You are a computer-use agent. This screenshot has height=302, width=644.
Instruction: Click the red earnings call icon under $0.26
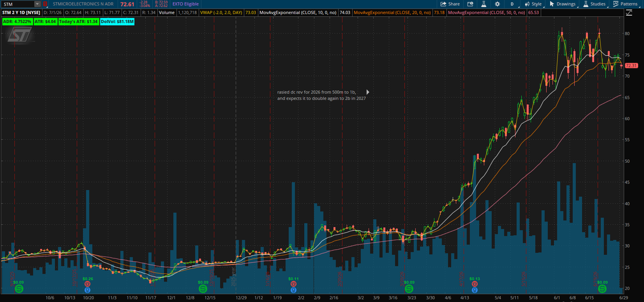coord(87,284)
